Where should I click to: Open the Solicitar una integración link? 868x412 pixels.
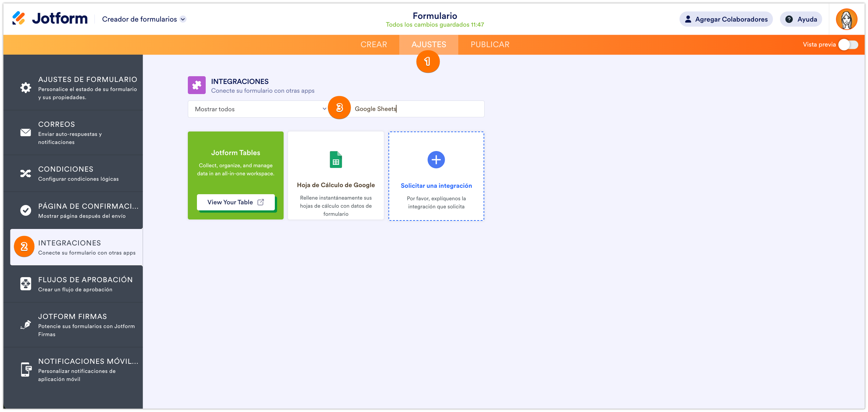[x=436, y=186]
